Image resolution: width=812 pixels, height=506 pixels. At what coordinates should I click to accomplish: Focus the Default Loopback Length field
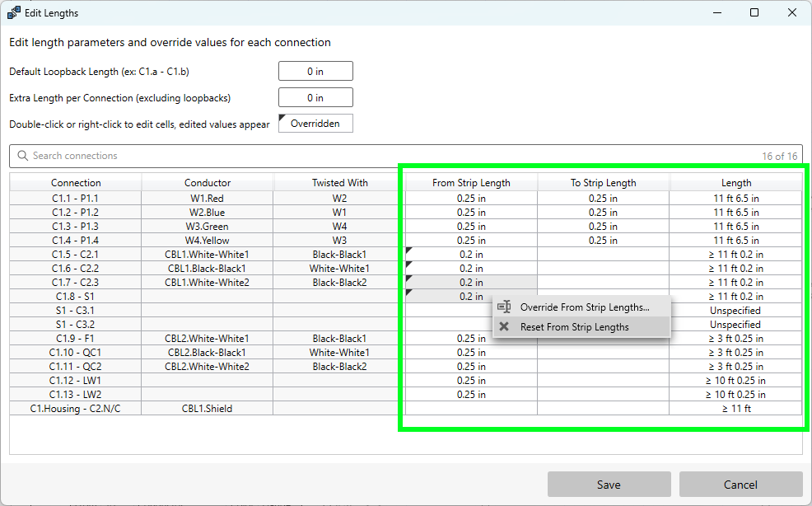point(315,71)
